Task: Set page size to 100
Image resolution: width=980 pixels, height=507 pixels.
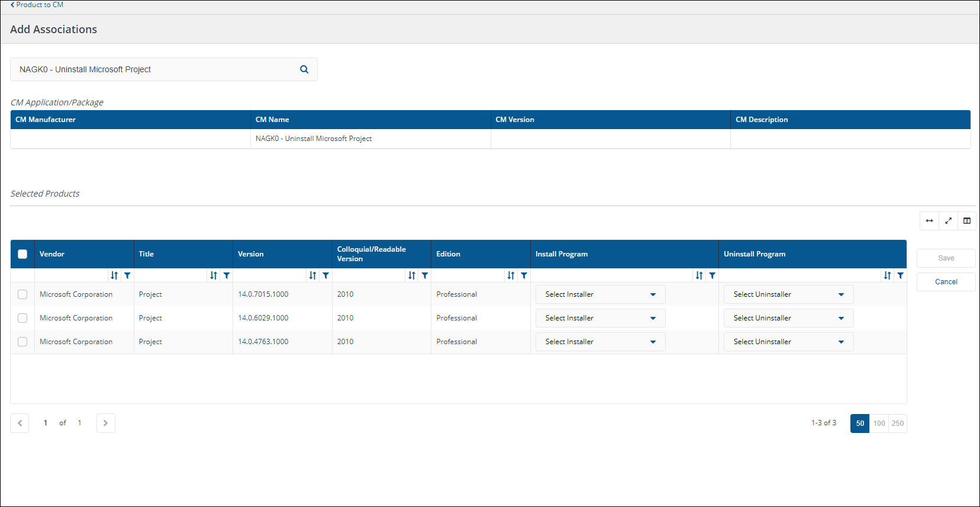Action: point(879,423)
